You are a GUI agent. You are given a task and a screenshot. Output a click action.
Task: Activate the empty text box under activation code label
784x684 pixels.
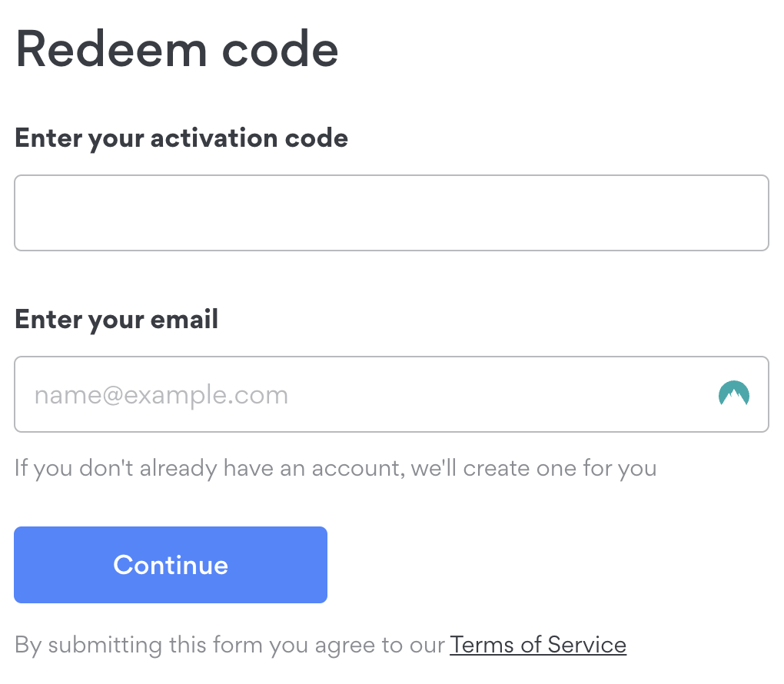coord(391,212)
